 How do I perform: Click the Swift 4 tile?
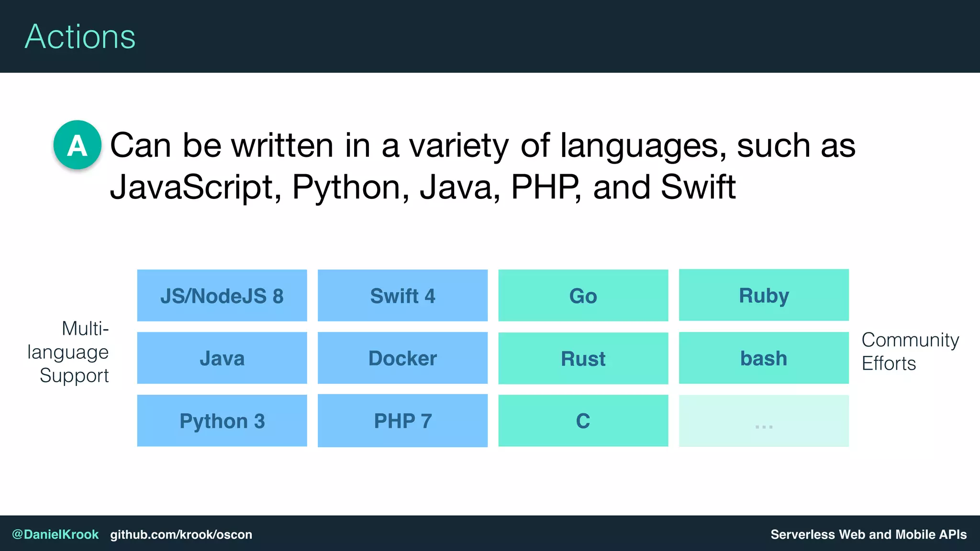402,296
